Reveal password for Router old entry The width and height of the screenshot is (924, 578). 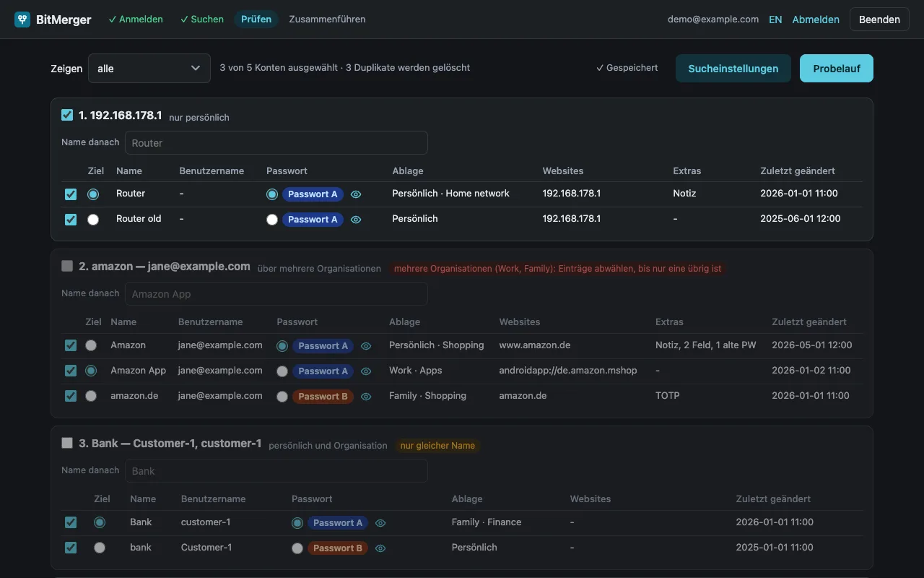[x=356, y=220]
